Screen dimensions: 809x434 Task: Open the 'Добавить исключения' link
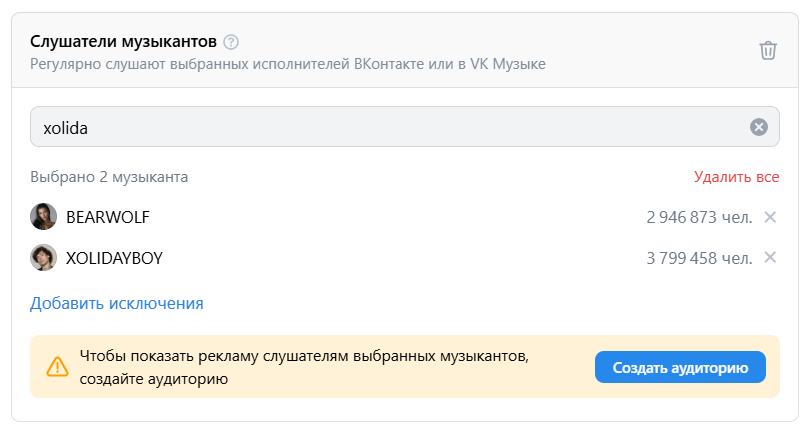(117, 303)
